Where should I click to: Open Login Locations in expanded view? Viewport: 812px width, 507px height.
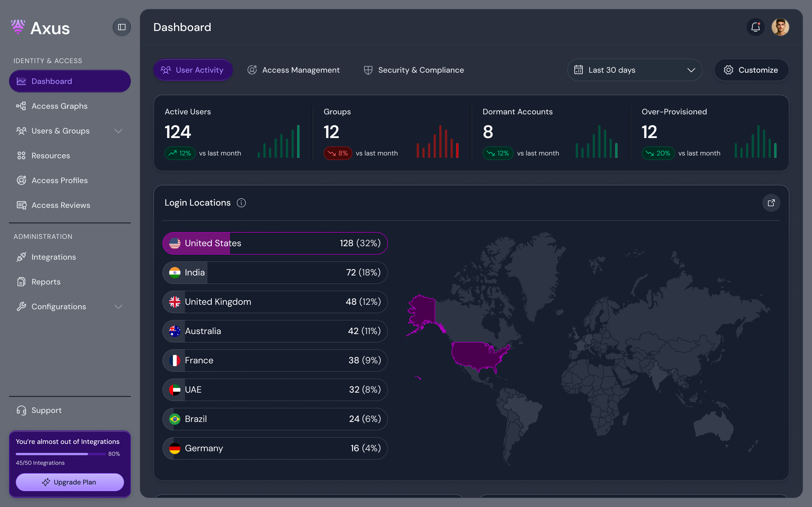[x=771, y=203]
